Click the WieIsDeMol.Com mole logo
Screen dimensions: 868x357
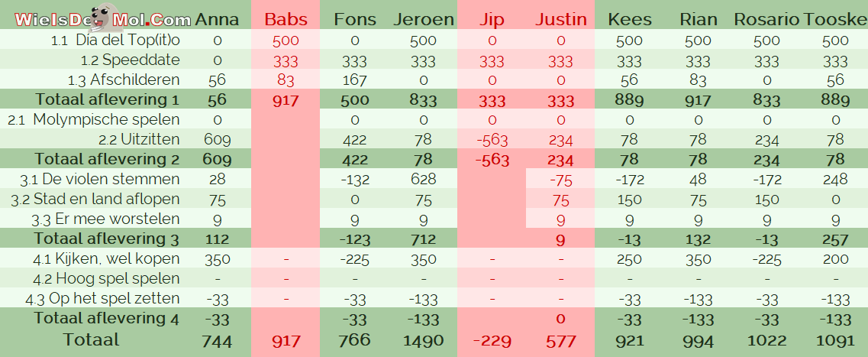(x=103, y=17)
